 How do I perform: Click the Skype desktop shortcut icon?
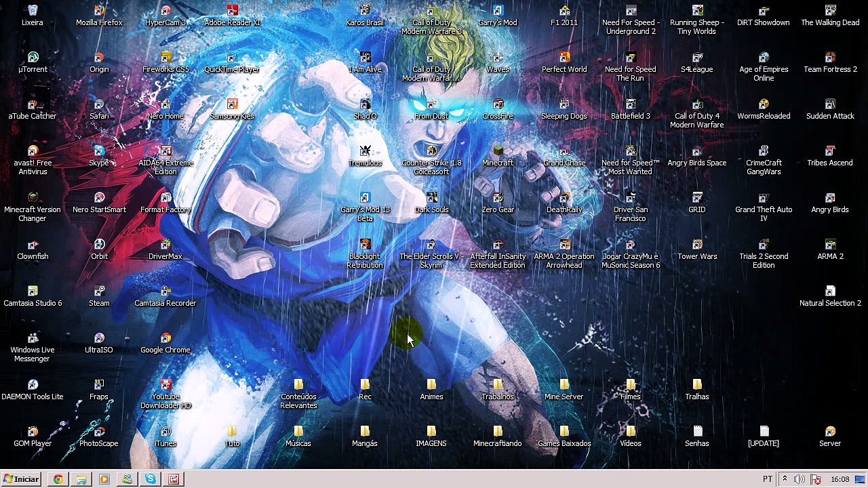pyautogui.click(x=99, y=156)
